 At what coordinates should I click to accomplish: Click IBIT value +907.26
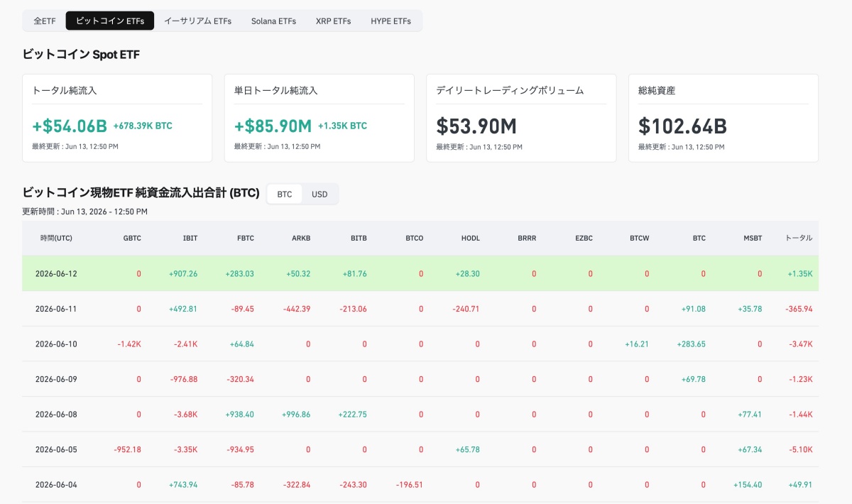[183, 273]
